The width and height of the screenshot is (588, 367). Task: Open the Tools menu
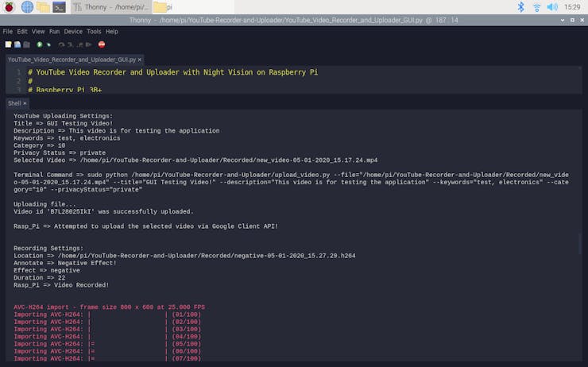pyautogui.click(x=94, y=32)
